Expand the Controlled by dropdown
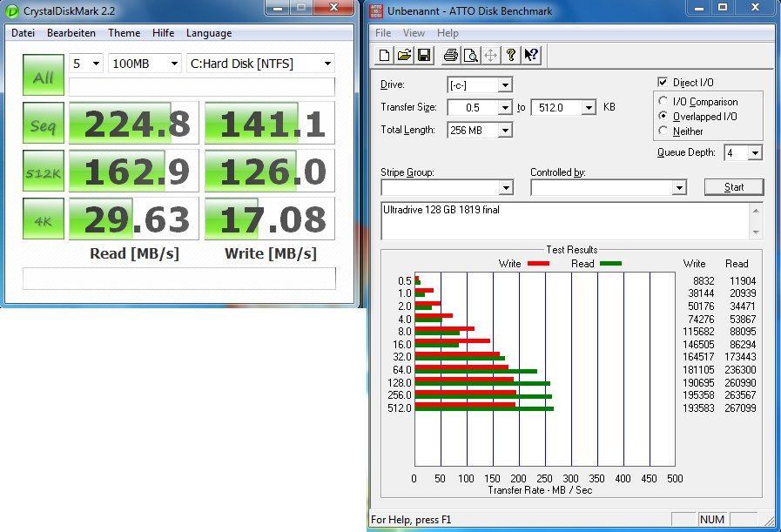 [679, 188]
